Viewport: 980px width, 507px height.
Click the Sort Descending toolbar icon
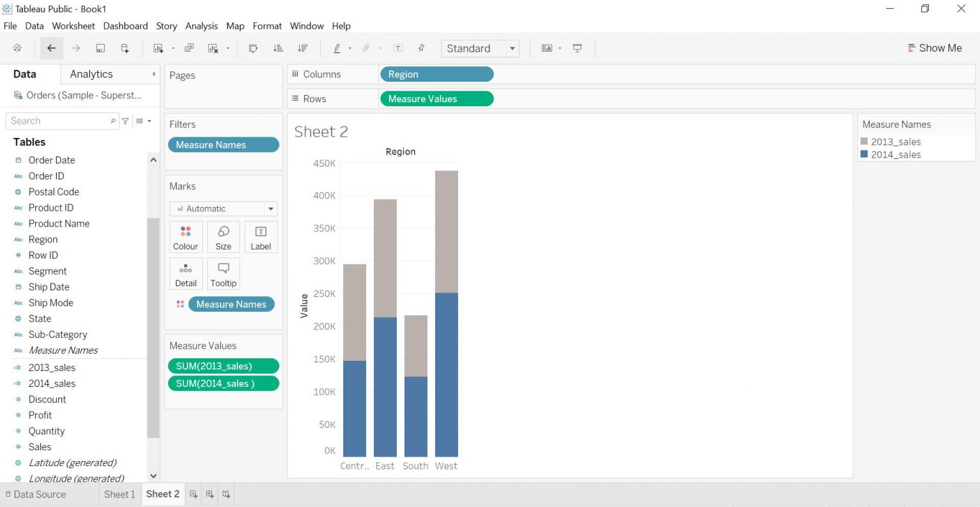pos(303,48)
